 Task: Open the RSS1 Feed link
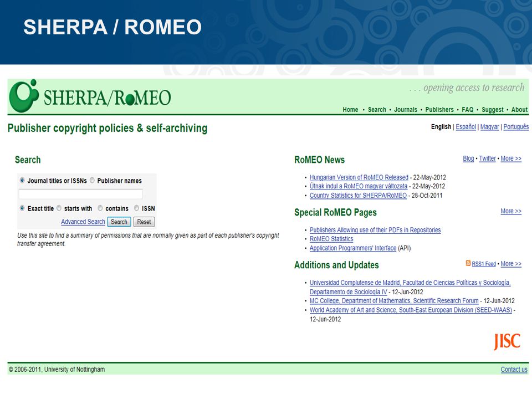(483, 264)
